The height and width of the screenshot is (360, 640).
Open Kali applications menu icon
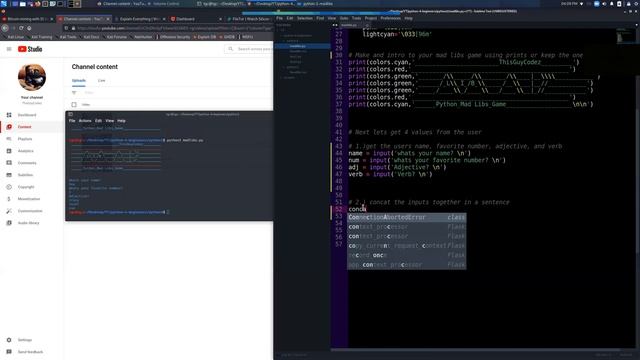tap(4, 4)
